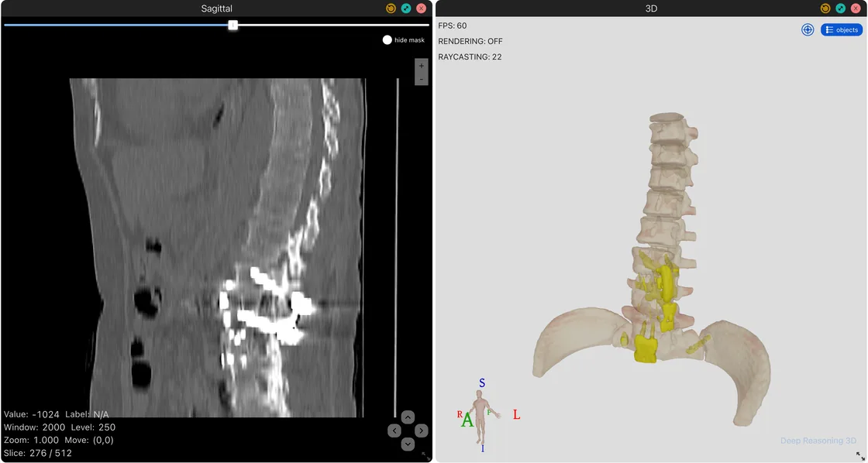Screen dimensions: 868x463
Task: Close the 3D window
Action: 856,9
